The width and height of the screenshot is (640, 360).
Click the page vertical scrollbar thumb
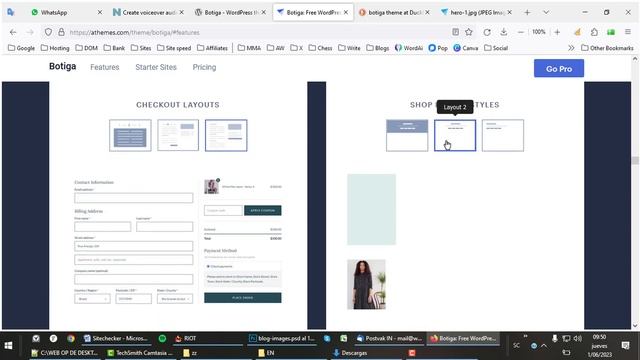click(635, 160)
